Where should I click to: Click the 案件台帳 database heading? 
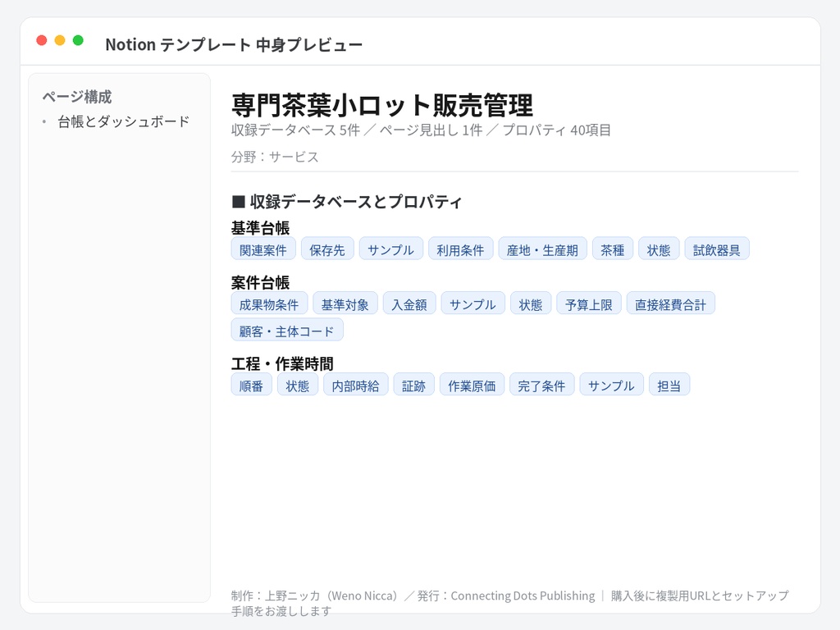[x=260, y=283]
